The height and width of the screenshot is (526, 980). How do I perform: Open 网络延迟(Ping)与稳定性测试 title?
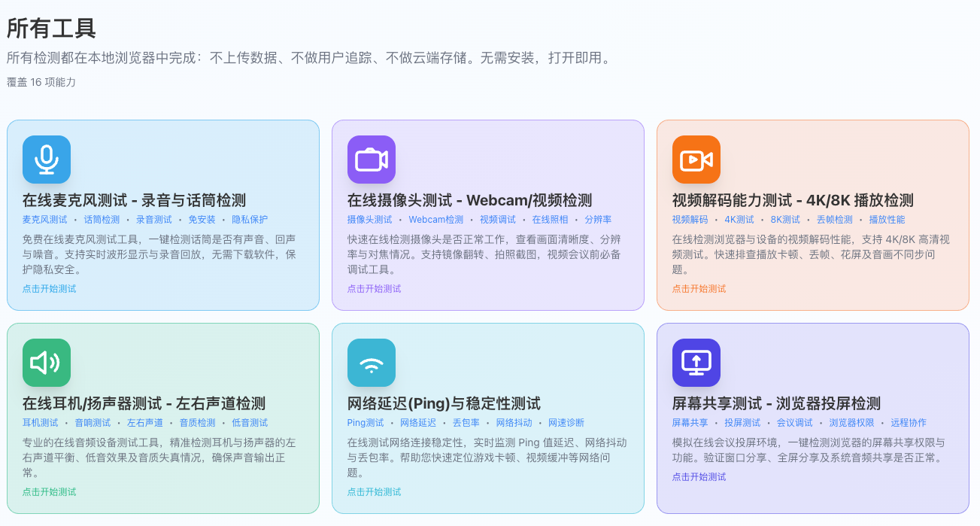444,403
